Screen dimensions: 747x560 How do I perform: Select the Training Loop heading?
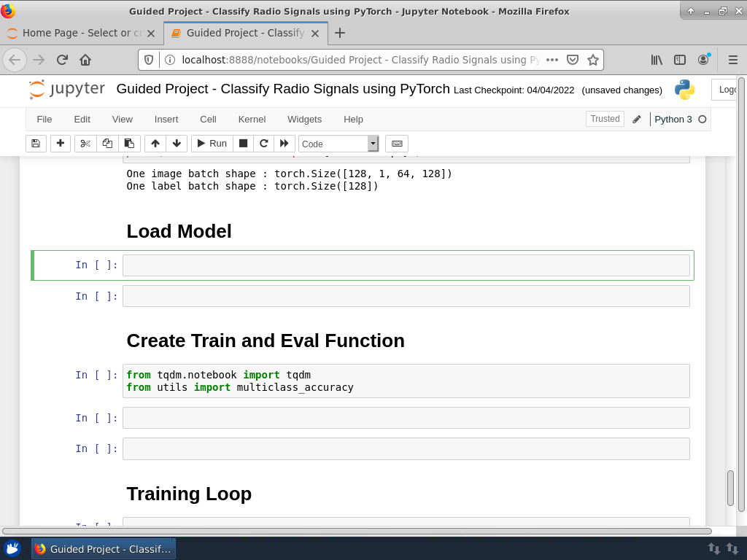(189, 494)
